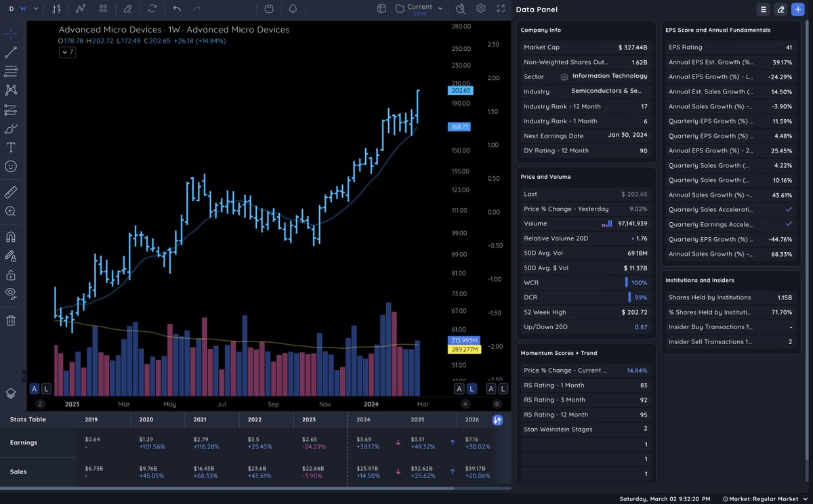Open the indicators menu
The image size is (813, 504).
pos(81,9)
